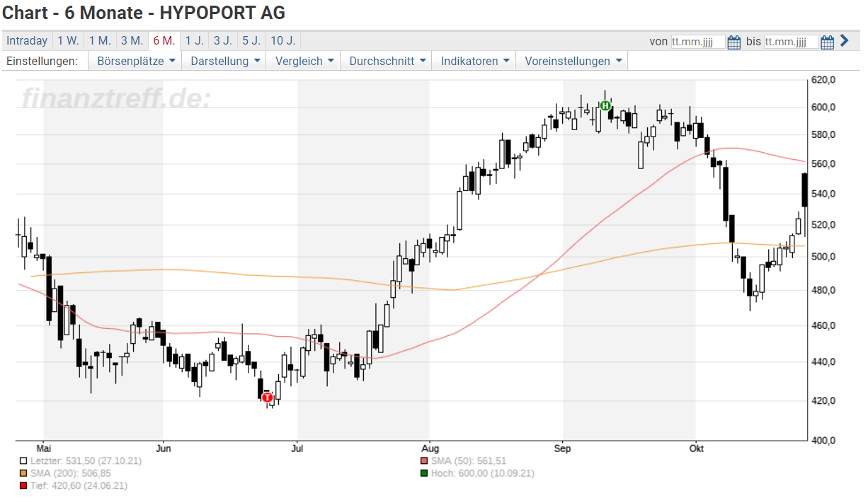Viewport: 868px width, 498px height.
Task: Expand the Durchschnitt dropdown
Action: (387, 61)
